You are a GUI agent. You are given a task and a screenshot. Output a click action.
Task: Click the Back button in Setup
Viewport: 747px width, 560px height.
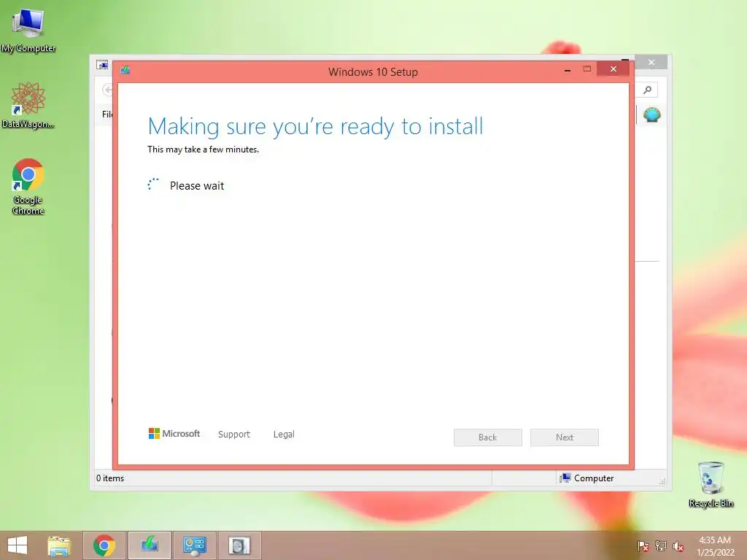488,437
